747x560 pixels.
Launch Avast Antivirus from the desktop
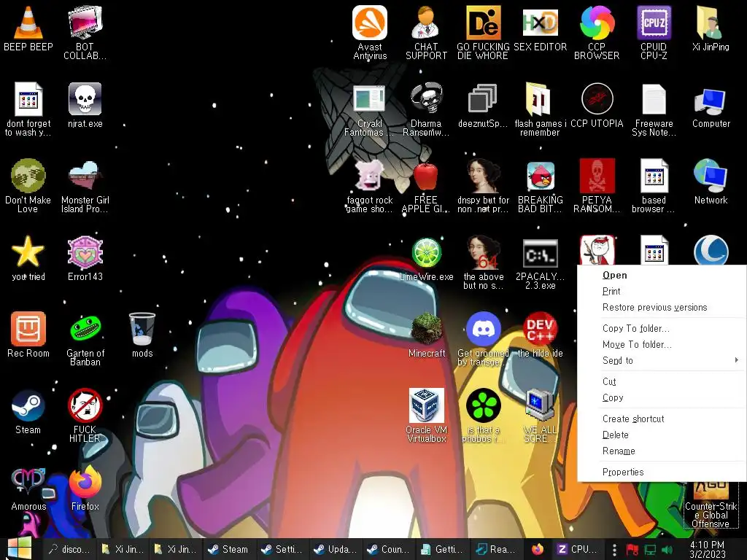370,23
